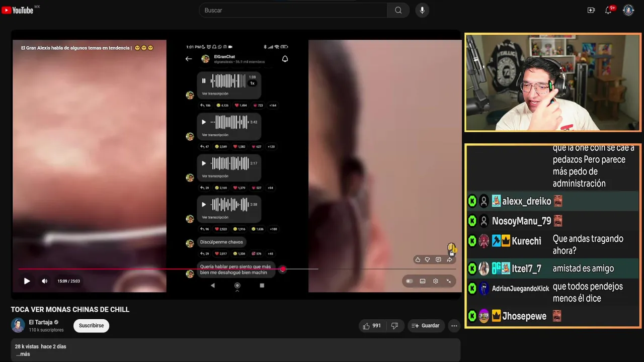Click the red progress bar scrubber
Image resolution: width=644 pixels, height=362 pixels.
click(283, 269)
